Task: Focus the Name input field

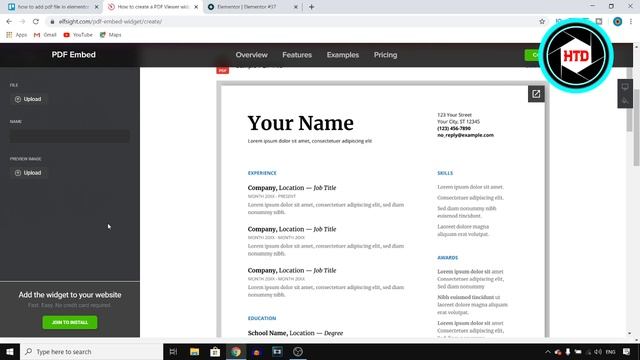Action: click(70, 136)
